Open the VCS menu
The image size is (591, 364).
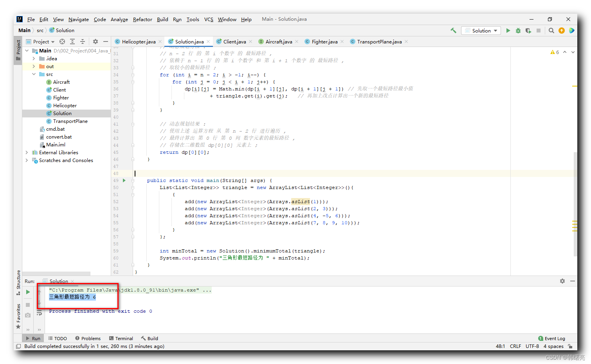209,19
